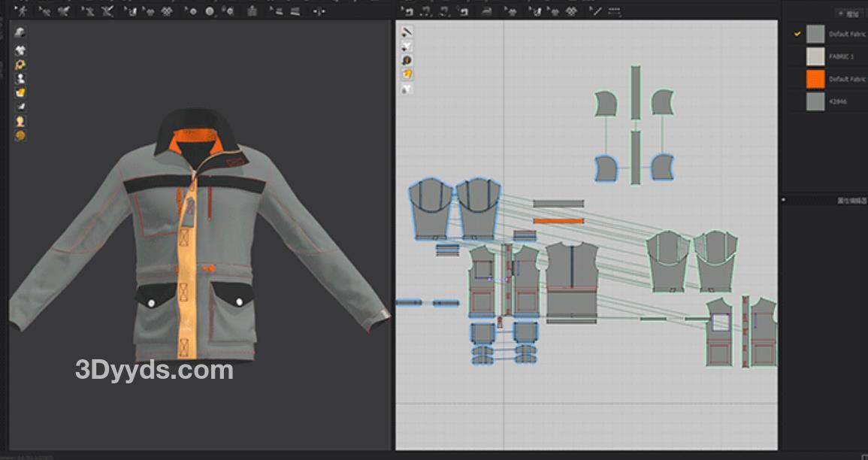Click the orange sphere icon in 3D sidebar
868x460 pixels.
click(x=20, y=135)
